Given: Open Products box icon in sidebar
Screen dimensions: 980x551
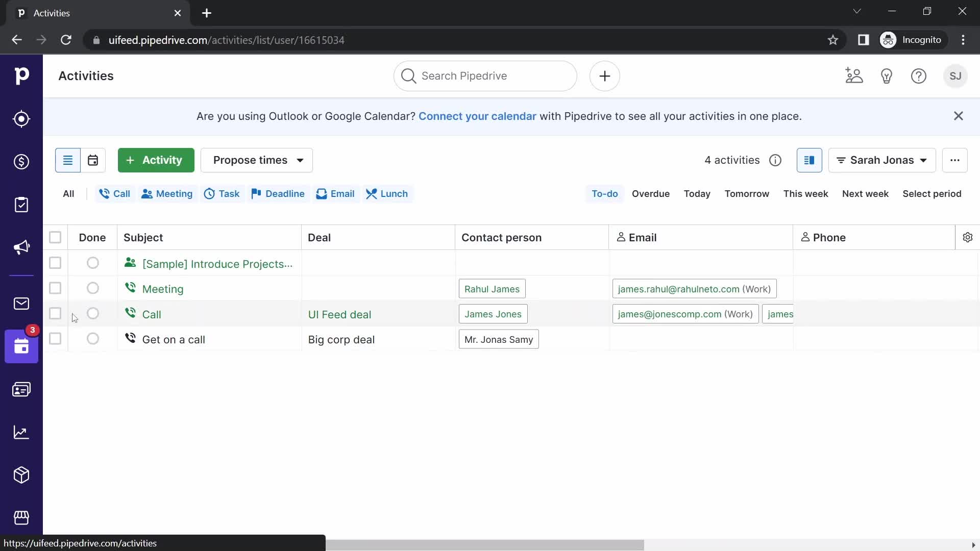Looking at the screenshot, I should tap(21, 475).
